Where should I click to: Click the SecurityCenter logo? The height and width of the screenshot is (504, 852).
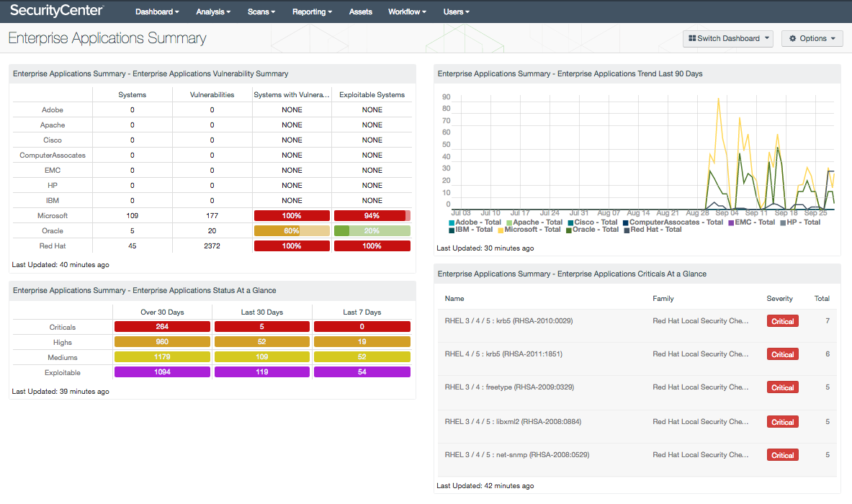tap(56, 10)
